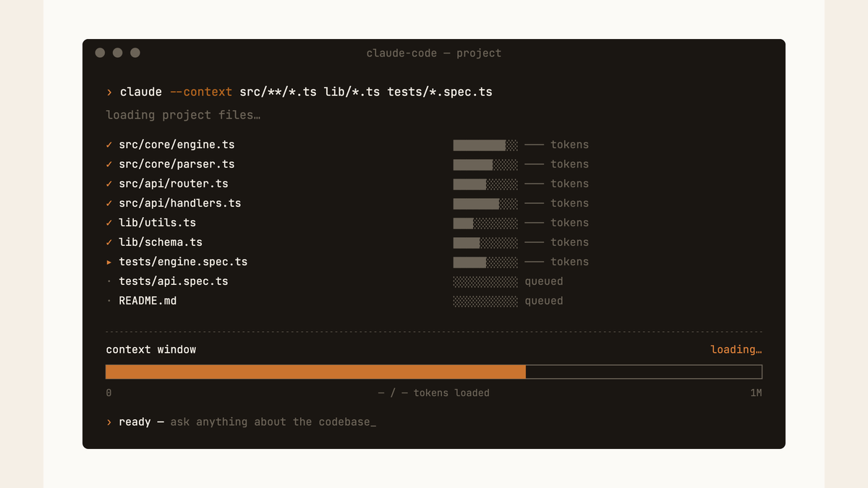The image size is (868, 488).
Task: Select the lib/utils.ts file name
Action: pyautogui.click(x=157, y=223)
